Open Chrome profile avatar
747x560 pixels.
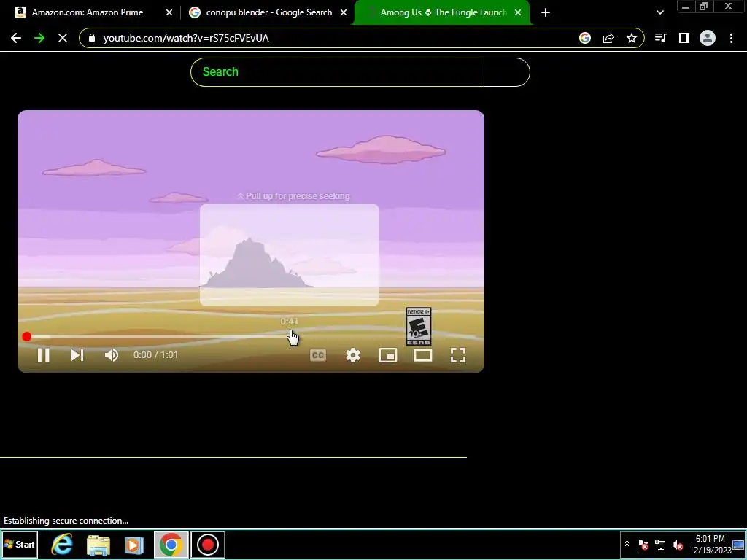pos(708,38)
